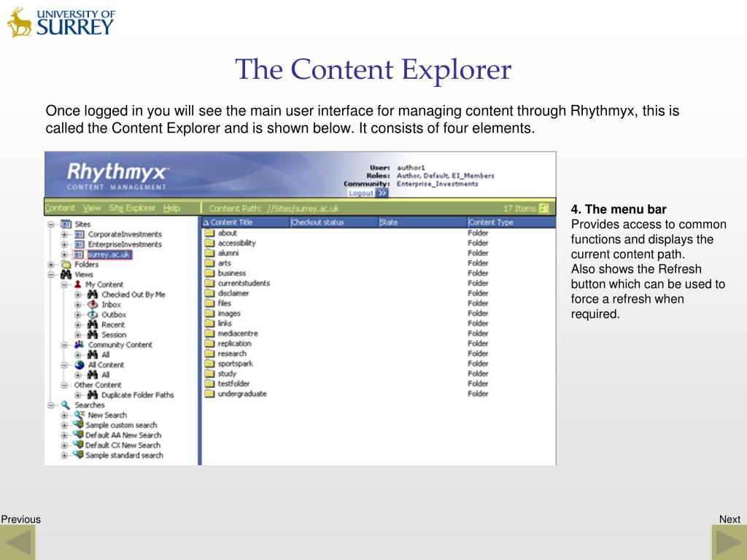Go to the Next slide arrow
The image size is (747, 560).
point(729,542)
